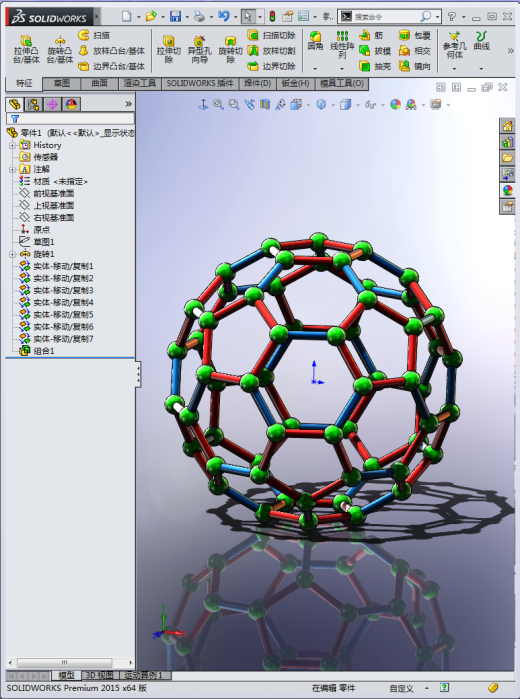
Task: Use the 镜向 mirror tool
Action: [x=415, y=66]
